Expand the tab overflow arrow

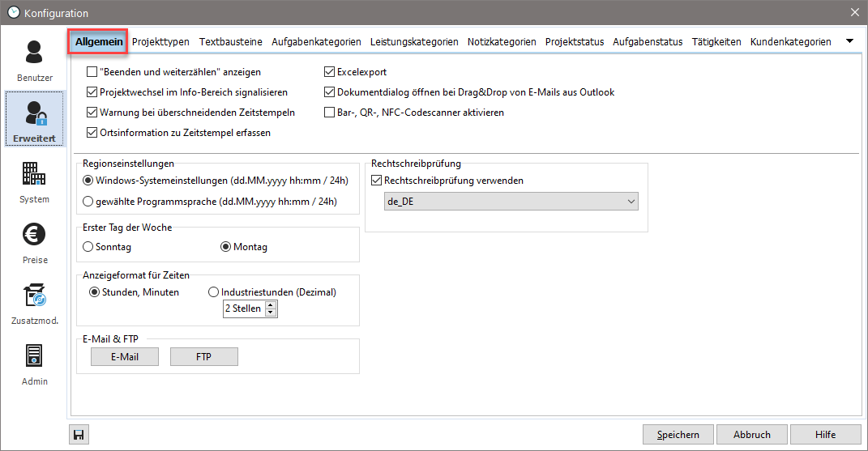(x=849, y=41)
